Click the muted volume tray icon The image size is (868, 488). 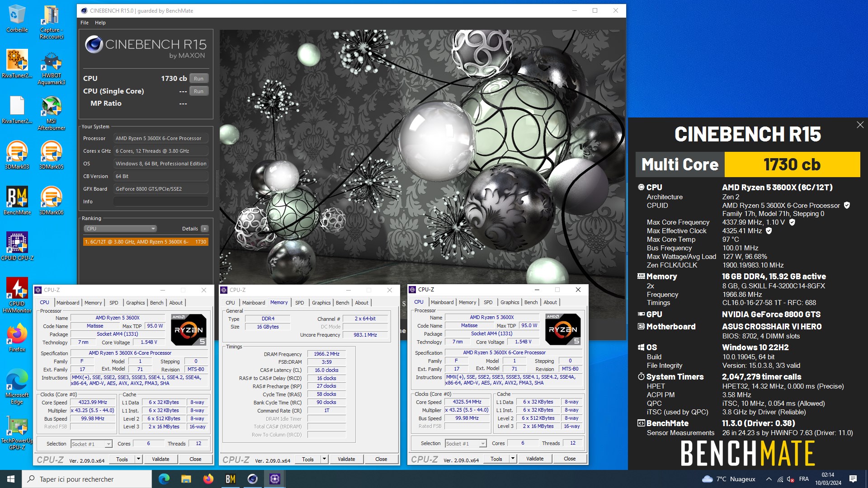tap(790, 479)
